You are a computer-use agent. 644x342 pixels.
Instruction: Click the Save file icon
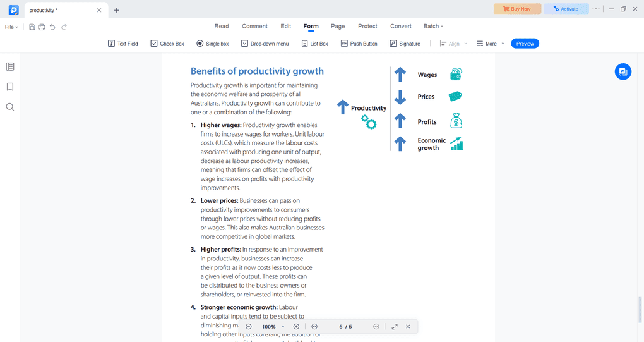click(x=32, y=27)
